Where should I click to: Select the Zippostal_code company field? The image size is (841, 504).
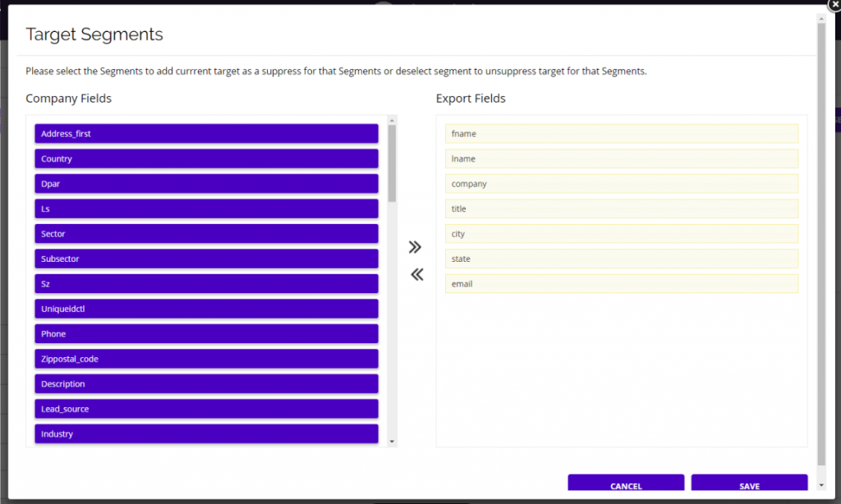(x=205, y=359)
